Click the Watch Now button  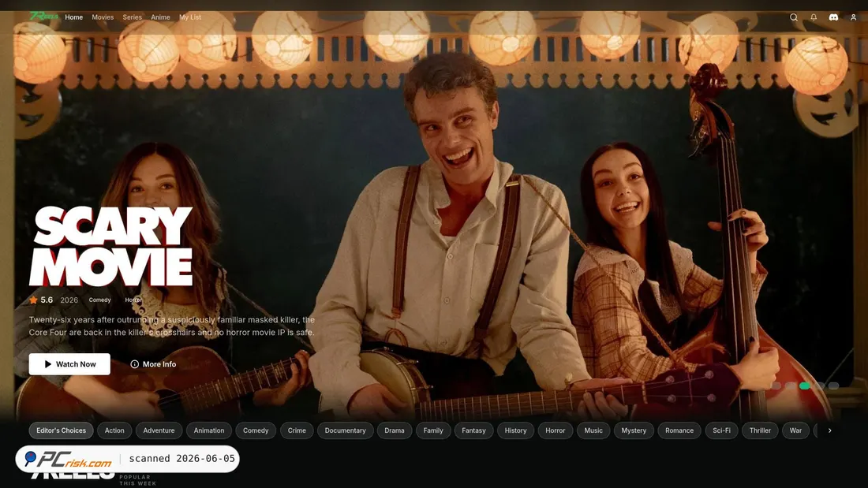click(x=69, y=364)
